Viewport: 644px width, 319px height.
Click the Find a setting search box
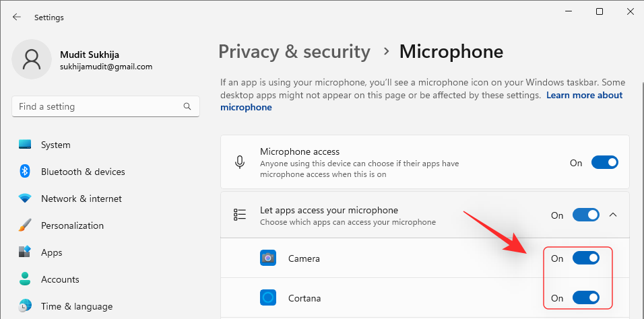[x=98, y=106]
